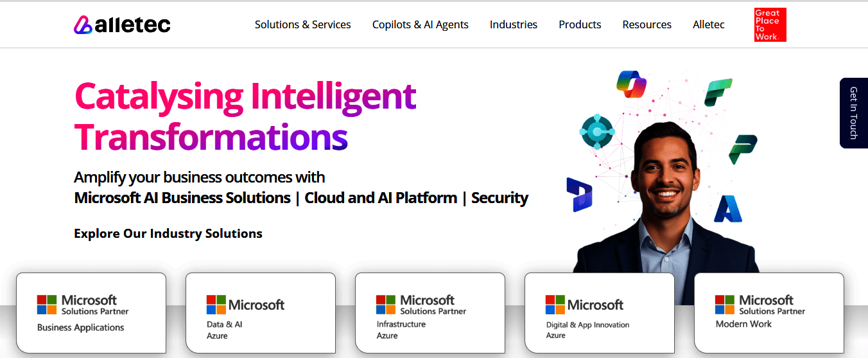This screenshot has width=868, height=358.
Task: Click the Azure logo icon
Action: 728,208
